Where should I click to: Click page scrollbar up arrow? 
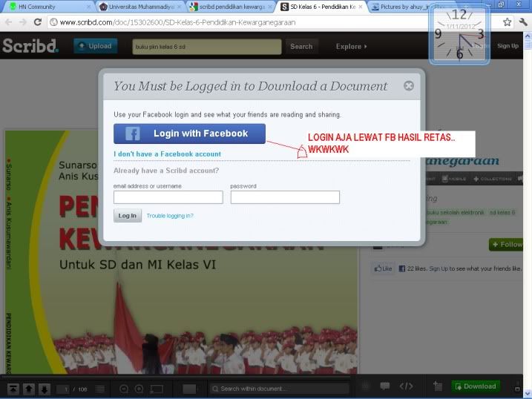[528, 36]
